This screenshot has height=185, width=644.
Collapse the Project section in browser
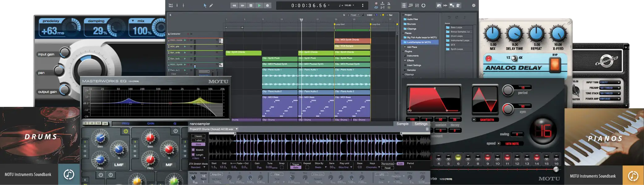[403, 15]
